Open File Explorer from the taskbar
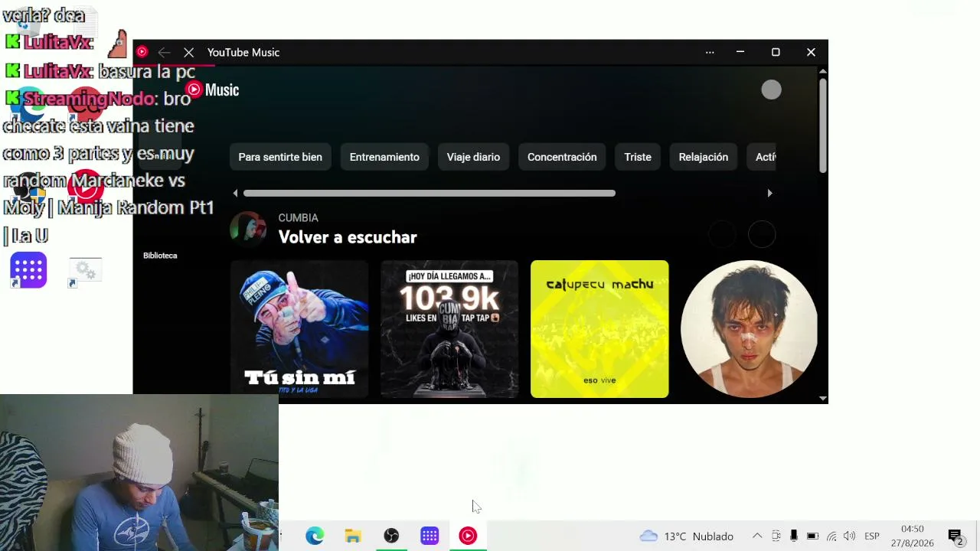This screenshot has width=980, height=551. tap(353, 536)
